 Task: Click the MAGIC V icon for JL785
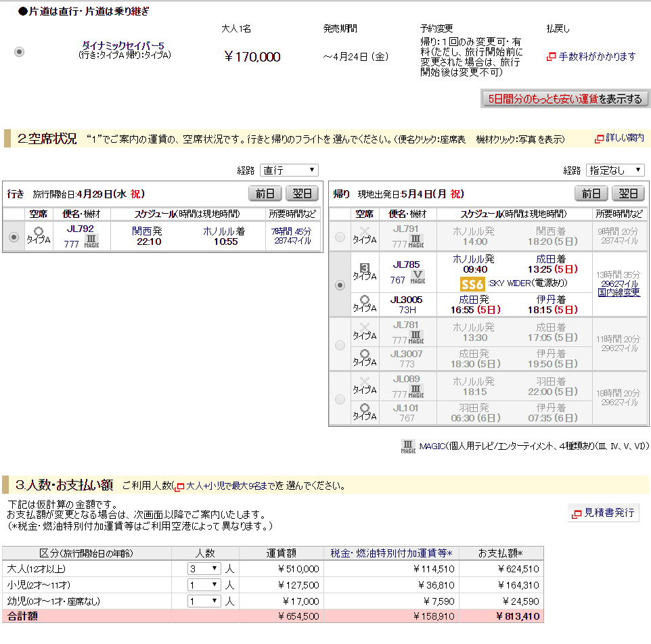coord(418,277)
